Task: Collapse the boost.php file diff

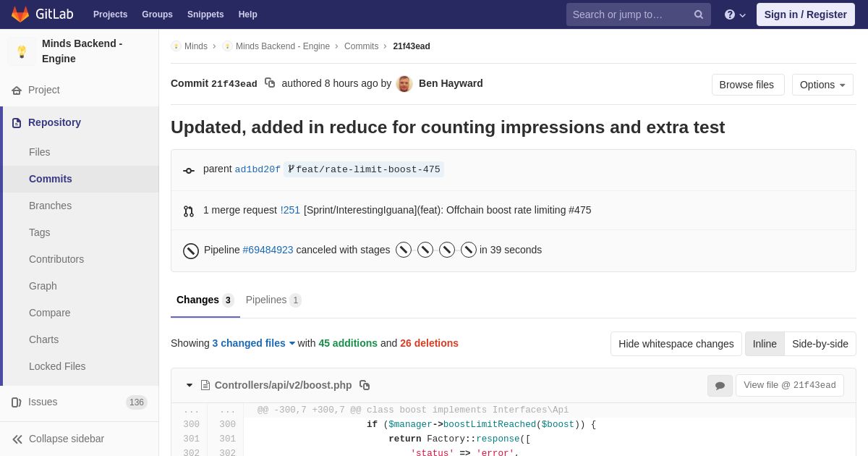Action: click(190, 385)
